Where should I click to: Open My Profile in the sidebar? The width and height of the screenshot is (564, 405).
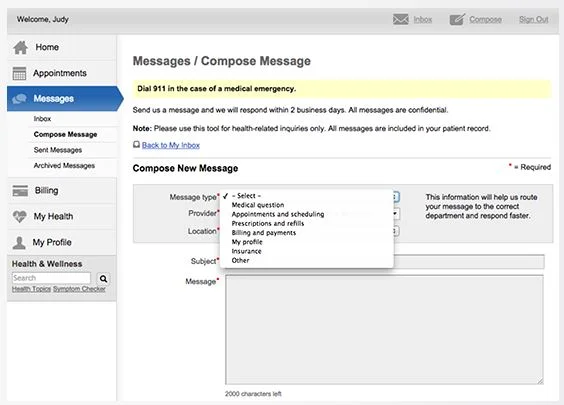(62, 242)
